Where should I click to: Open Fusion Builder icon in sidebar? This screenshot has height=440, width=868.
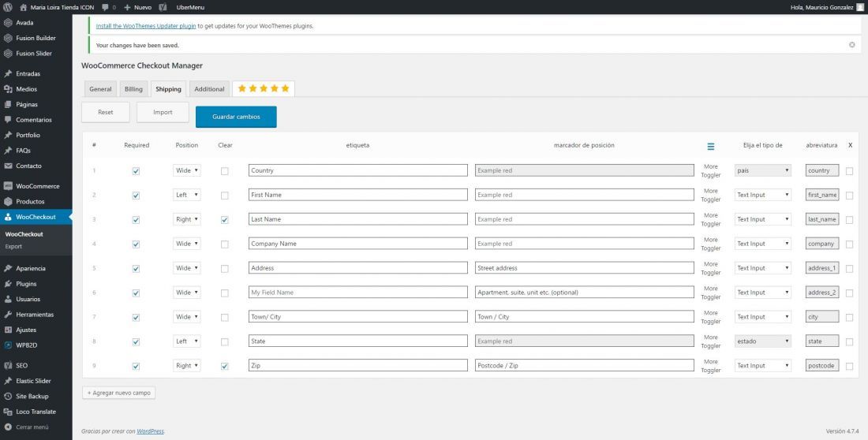click(x=8, y=38)
